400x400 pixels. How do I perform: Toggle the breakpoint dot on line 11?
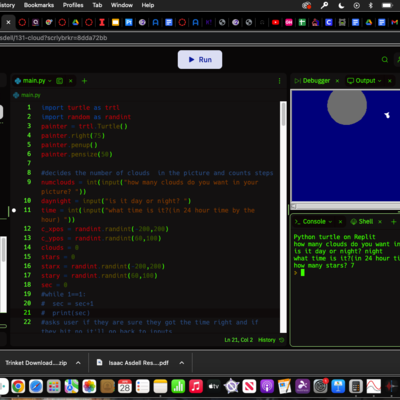(14, 210)
